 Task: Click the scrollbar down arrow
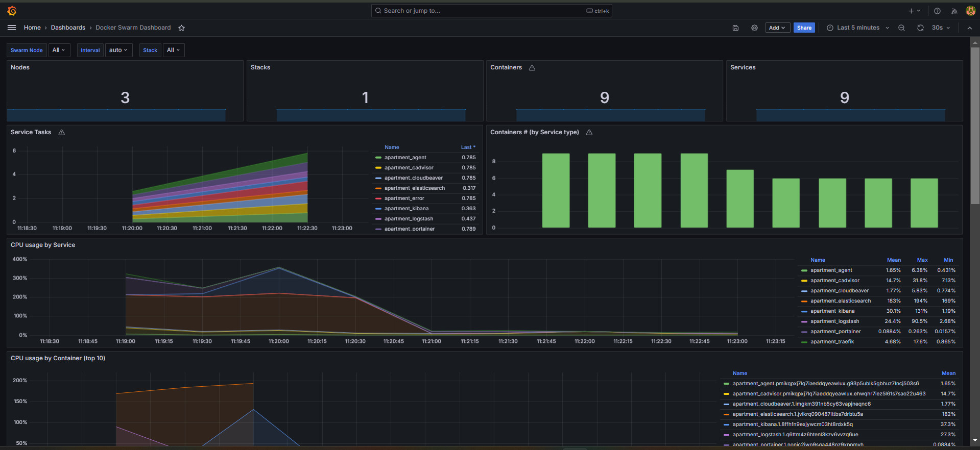click(x=975, y=440)
